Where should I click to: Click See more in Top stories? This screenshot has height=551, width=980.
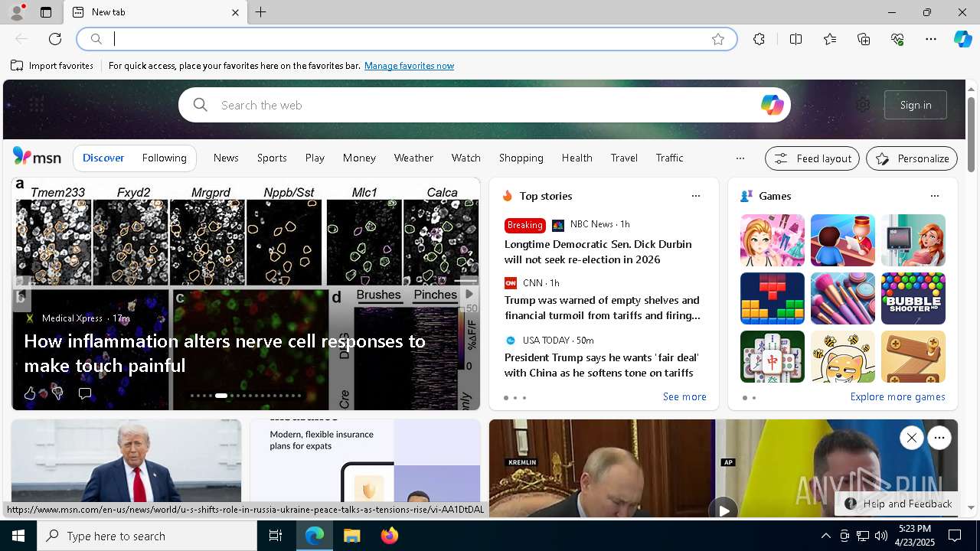point(684,396)
